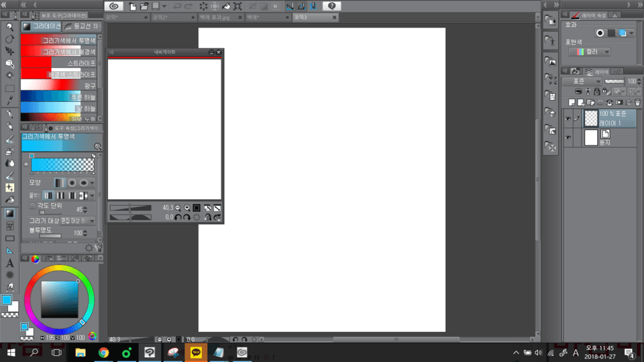
Task: Delete layer with trash icon
Action: (637, 102)
